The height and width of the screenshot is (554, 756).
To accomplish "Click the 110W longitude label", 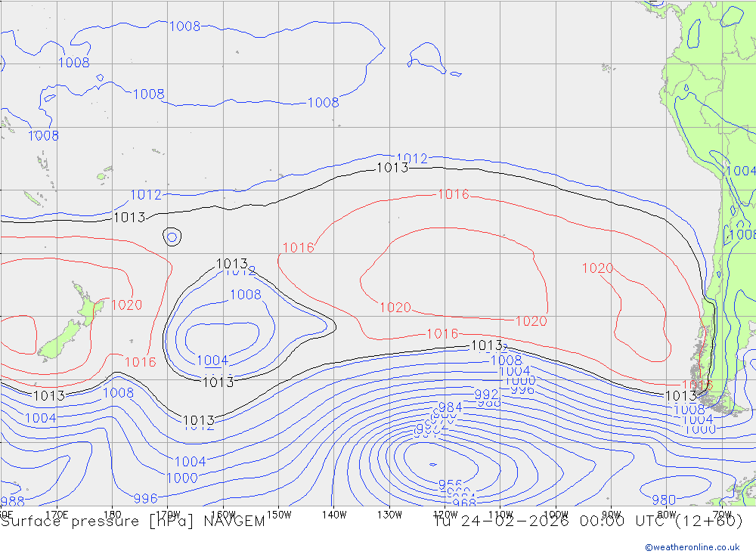I will pos(500,515).
